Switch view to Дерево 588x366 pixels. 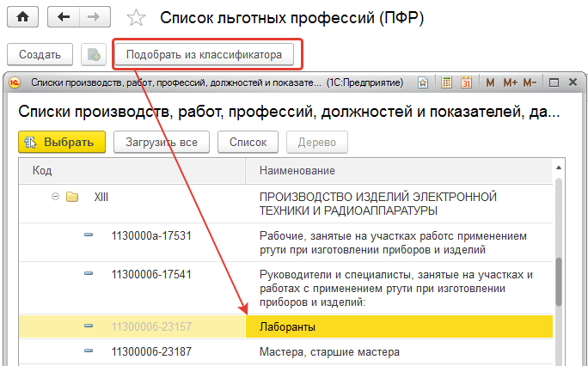click(x=317, y=142)
